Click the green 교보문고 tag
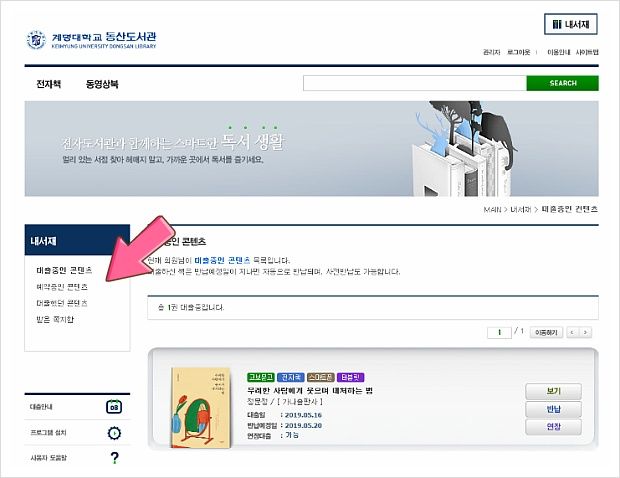Screen dimensions: 620x478 coord(261,377)
